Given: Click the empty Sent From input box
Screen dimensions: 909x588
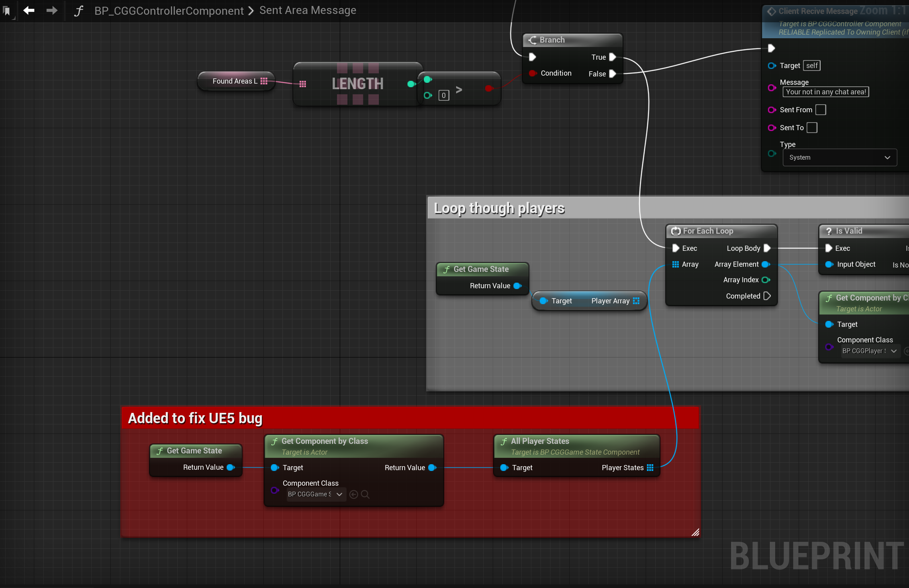Looking at the screenshot, I should [x=821, y=110].
